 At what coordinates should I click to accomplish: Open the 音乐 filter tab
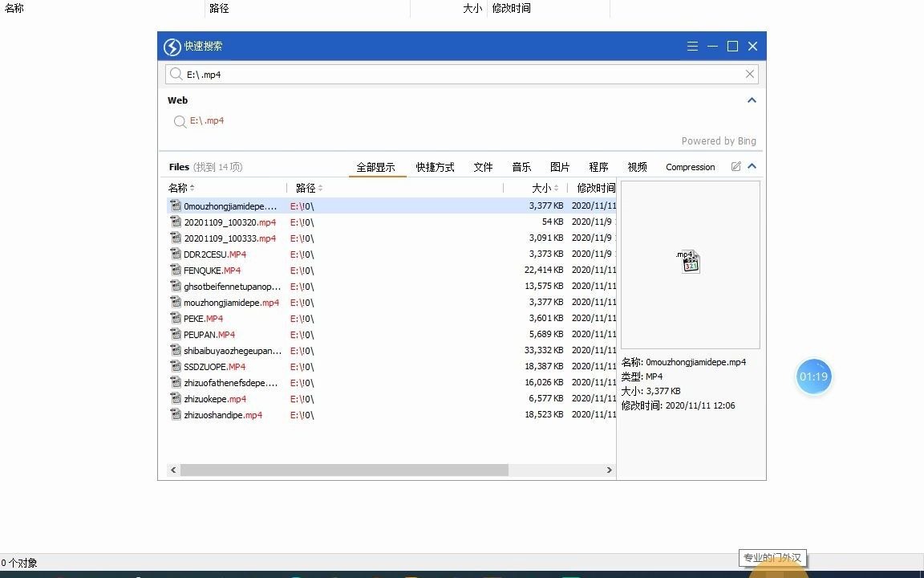[521, 166]
